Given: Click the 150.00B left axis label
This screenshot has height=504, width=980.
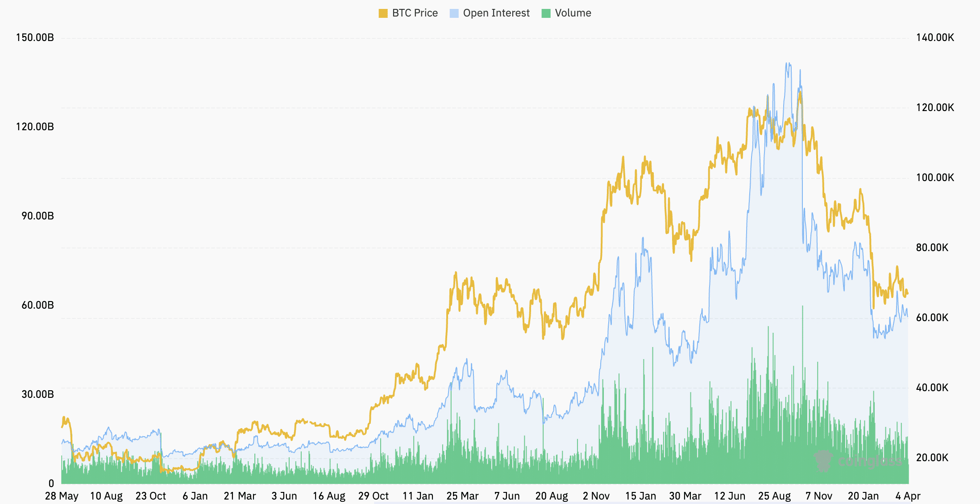Looking at the screenshot, I should click(x=35, y=38).
